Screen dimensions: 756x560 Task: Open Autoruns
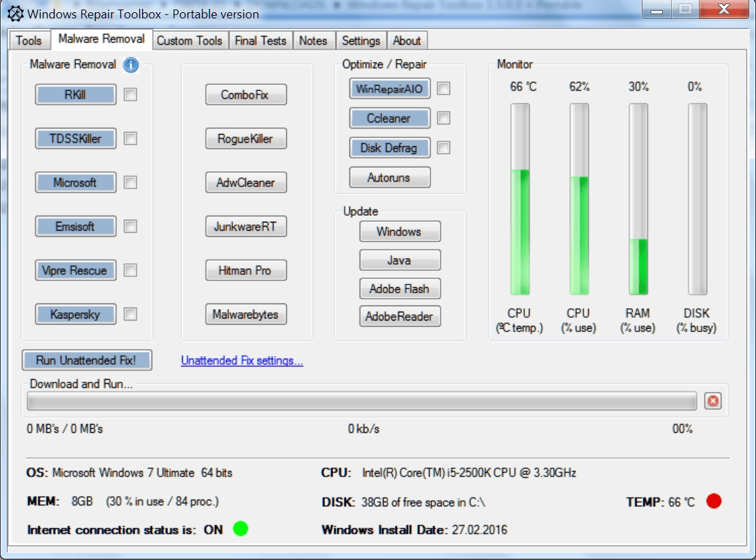tap(390, 177)
